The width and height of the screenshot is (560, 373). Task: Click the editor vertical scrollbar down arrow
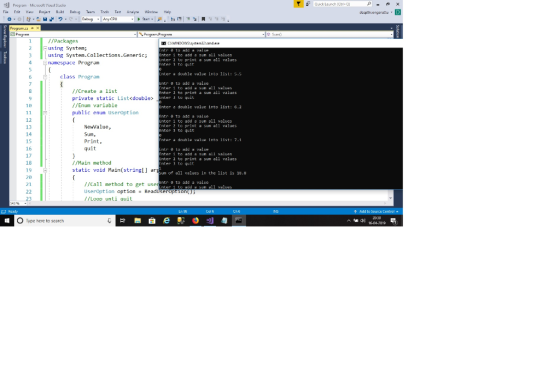tap(390, 198)
